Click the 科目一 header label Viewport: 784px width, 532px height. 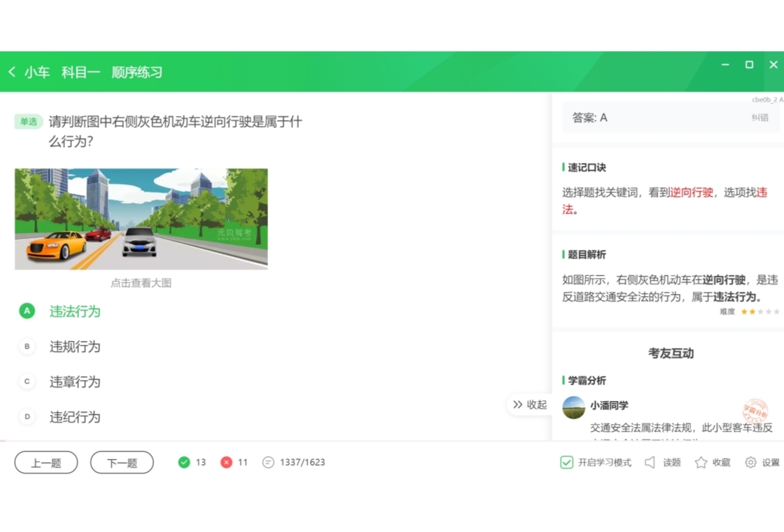point(80,72)
